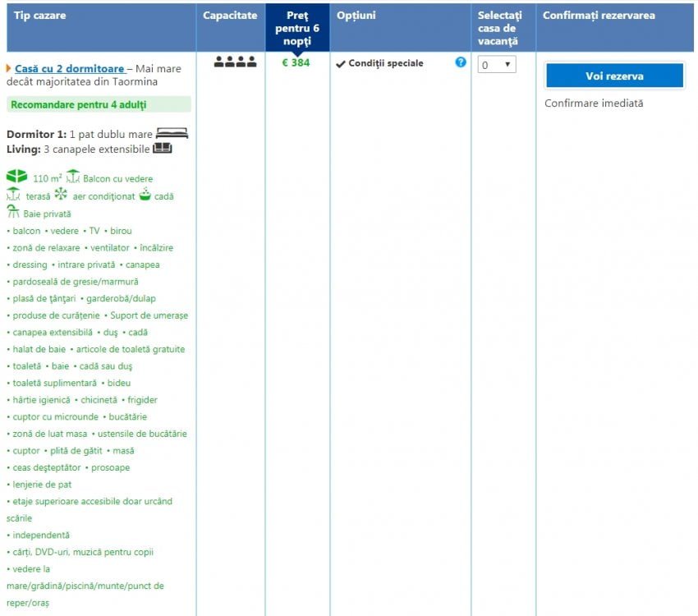Click the Preț pentru 6 nopți header

[297, 28]
